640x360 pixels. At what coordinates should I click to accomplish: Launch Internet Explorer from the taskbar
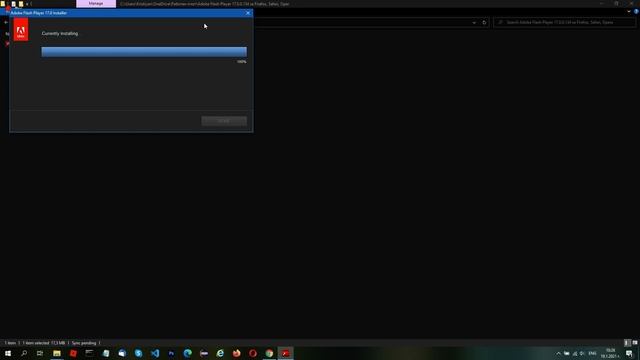(x=220, y=353)
